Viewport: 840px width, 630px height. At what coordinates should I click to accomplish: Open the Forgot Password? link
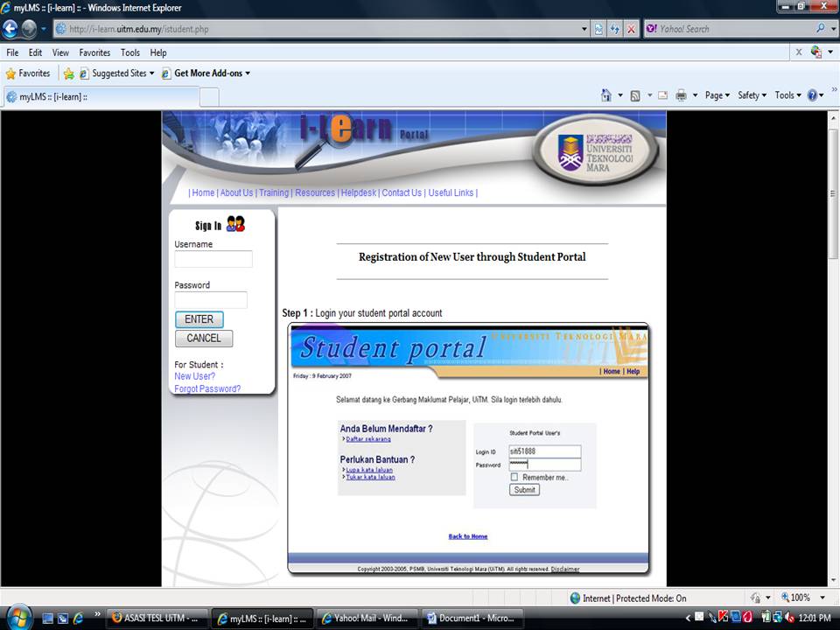(x=207, y=388)
